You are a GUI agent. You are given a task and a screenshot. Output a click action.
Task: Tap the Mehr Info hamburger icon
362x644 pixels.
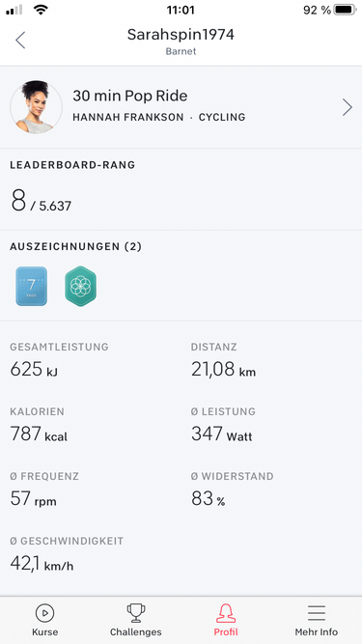(x=317, y=613)
